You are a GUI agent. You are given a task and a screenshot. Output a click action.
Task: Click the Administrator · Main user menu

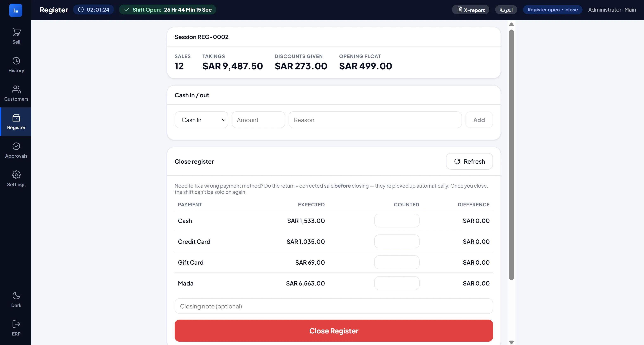click(612, 10)
